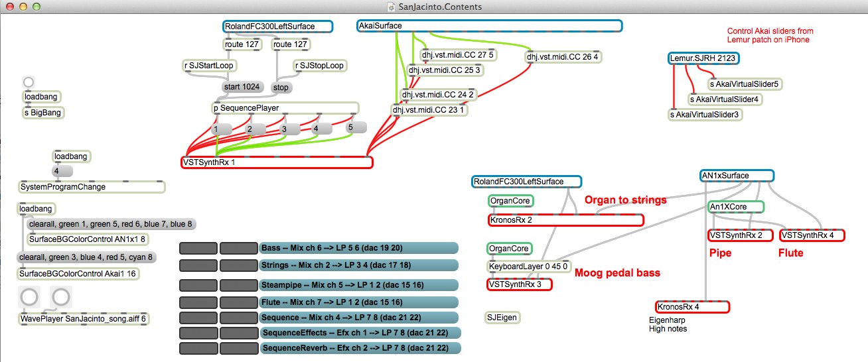This screenshot has width=868, height=362.
Task: Trigger message box '4' under SequencePlayer
Action: pyautogui.click(x=323, y=129)
